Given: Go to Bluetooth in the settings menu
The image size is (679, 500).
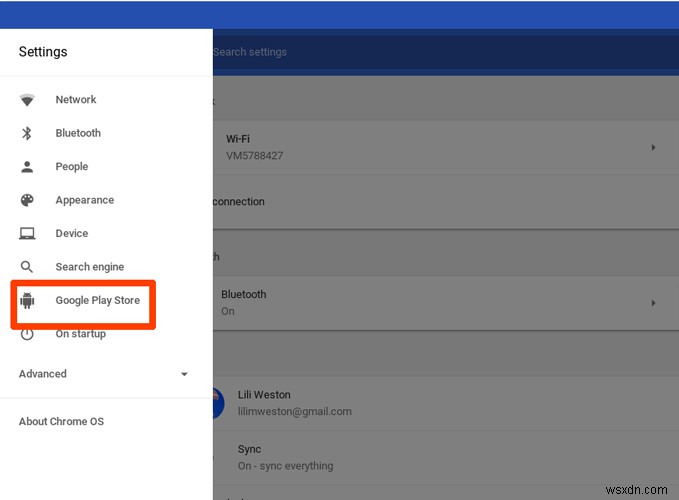Looking at the screenshot, I should coord(78,133).
